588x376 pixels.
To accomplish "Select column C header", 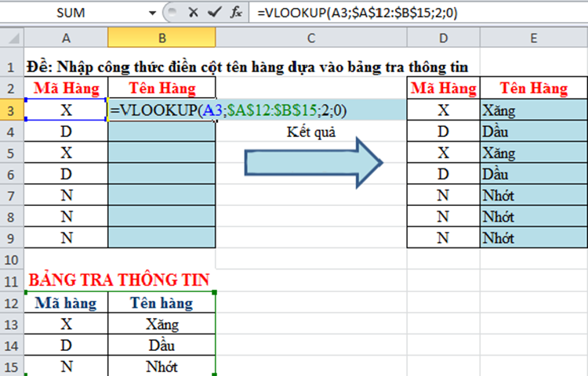I will tap(311, 38).
